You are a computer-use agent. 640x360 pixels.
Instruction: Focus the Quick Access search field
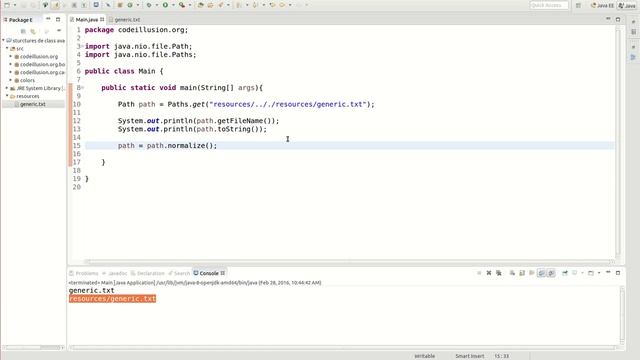click(549, 5)
